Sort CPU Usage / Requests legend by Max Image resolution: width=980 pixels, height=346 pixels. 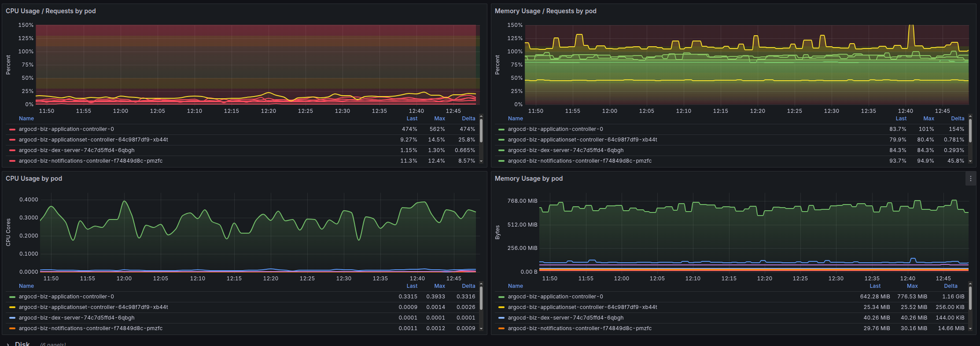[x=439, y=119]
